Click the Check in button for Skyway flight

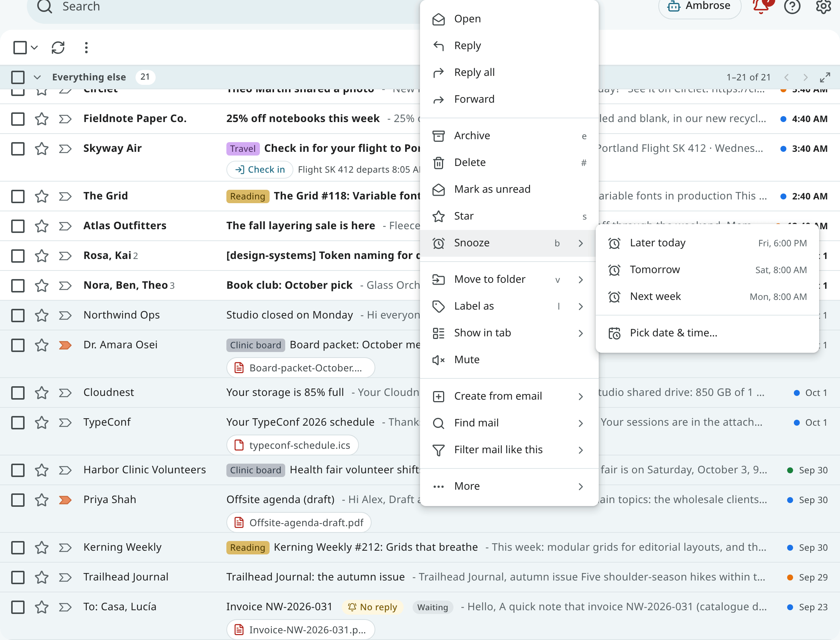click(x=260, y=170)
